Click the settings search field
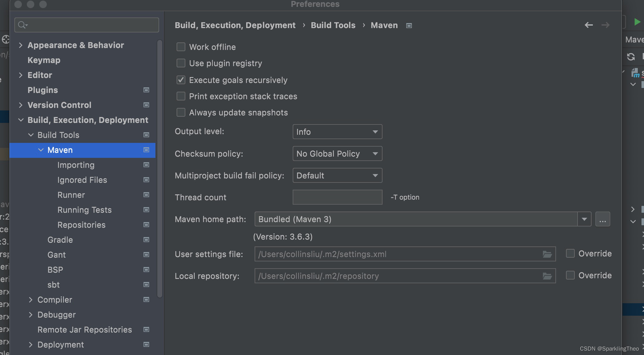Image resolution: width=644 pixels, height=355 pixels. [86, 25]
